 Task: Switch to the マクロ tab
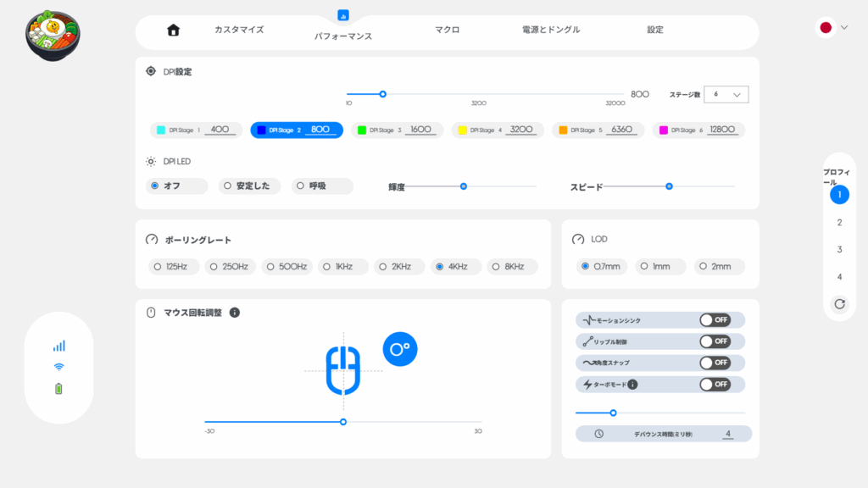tap(447, 30)
